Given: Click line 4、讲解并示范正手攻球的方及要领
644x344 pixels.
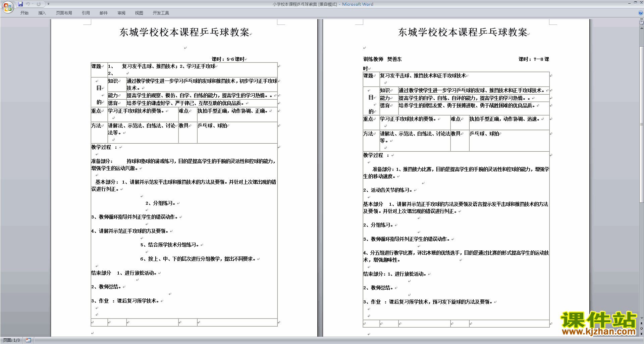Looking at the screenshot, I should [x=130, y=231].
